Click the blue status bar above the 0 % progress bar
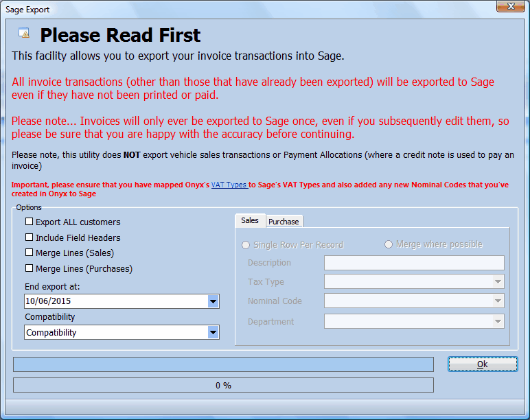The image size is (530, 420). click(x=223, y=364)
